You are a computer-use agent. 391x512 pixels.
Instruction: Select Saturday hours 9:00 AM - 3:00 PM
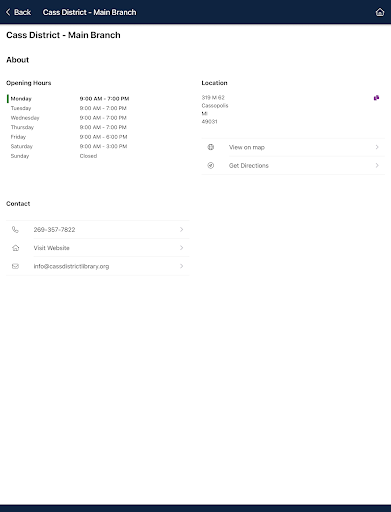[x=103, y=146]
